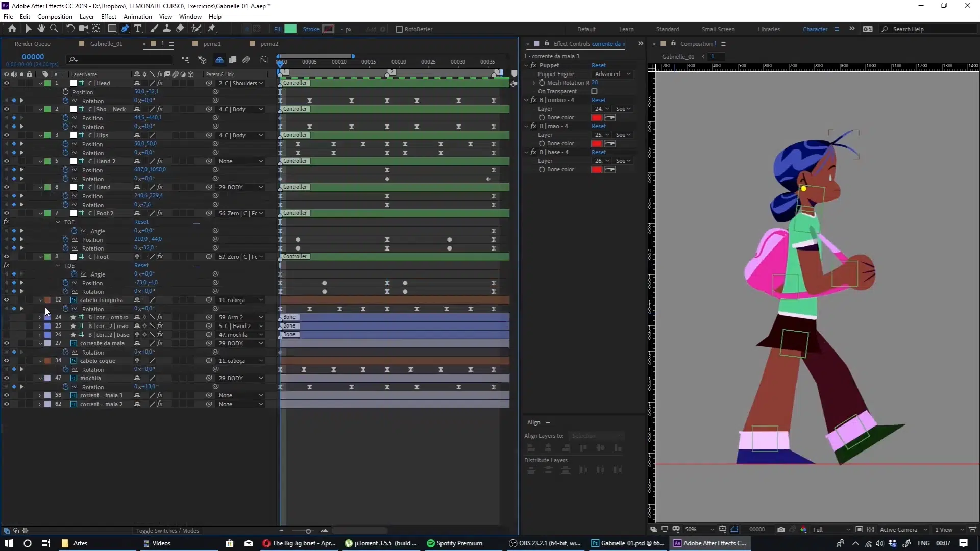
Task: Select the Clone Stamp tool
Action: pos(167,29)
